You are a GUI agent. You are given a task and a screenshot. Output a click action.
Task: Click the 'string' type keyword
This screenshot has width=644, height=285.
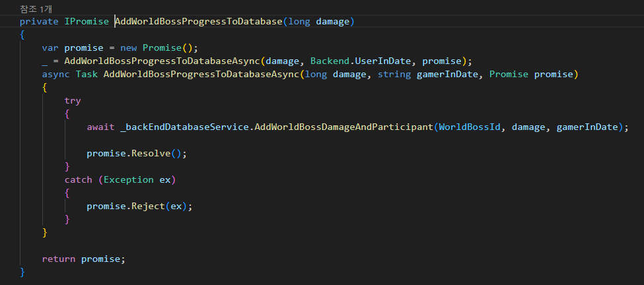click(x=394, y=75)
